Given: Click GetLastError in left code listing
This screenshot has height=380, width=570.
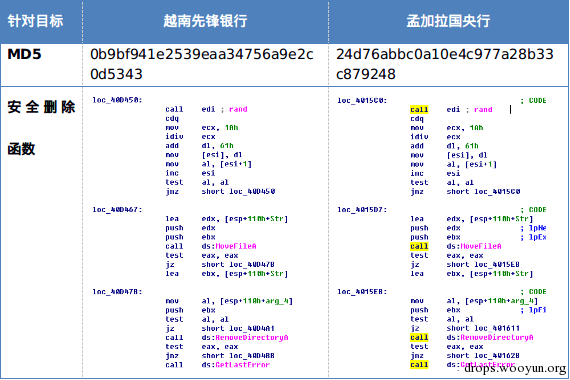Looking at the screenshot, I should coord(243,365).
